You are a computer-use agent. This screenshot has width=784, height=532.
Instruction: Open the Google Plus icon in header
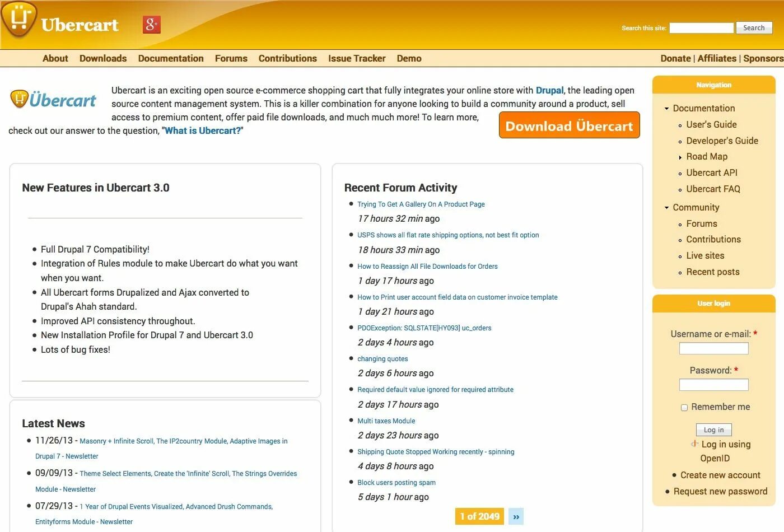click(x=152, y=24)
